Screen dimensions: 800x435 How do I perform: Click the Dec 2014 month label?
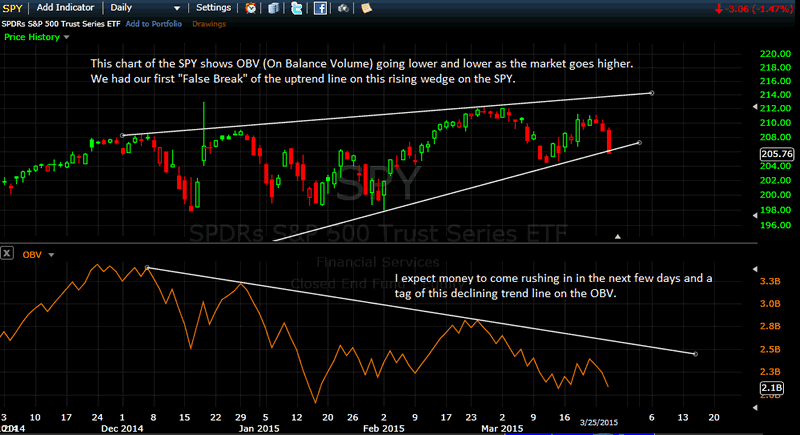tap(122, 428)
